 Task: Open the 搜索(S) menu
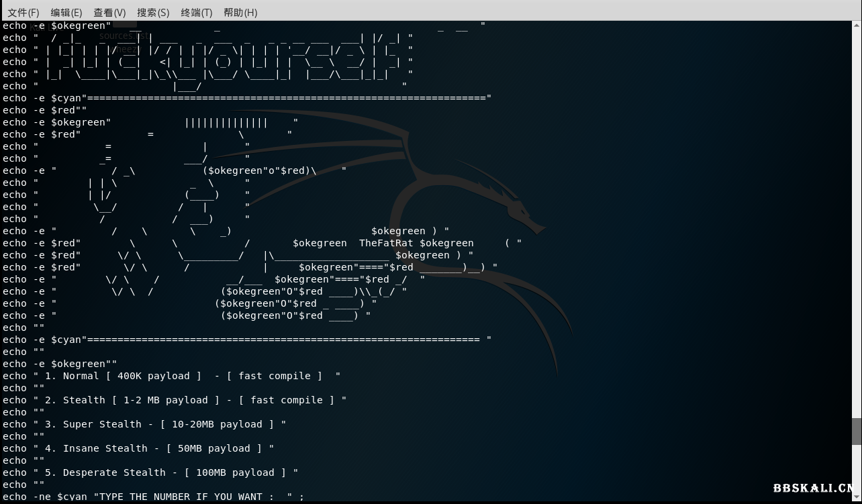(153, 12)
